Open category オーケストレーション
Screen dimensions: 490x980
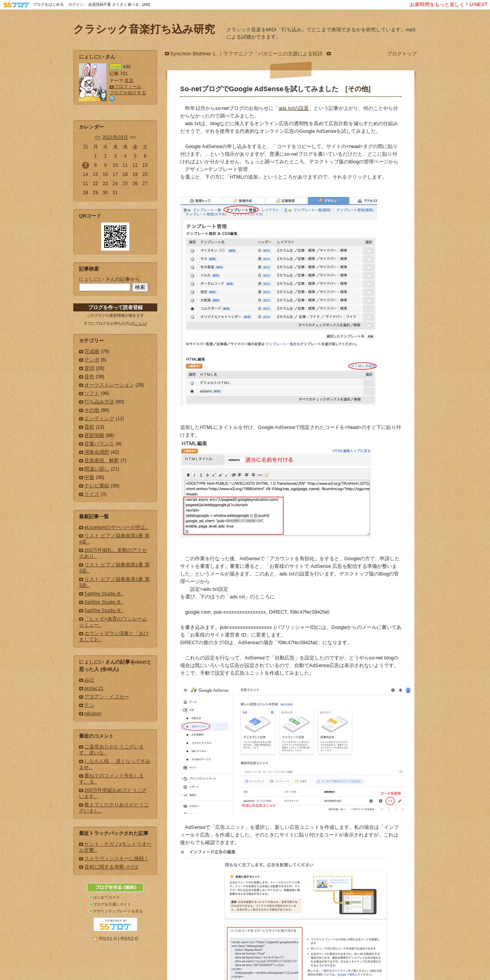click(x=109, y=385)
